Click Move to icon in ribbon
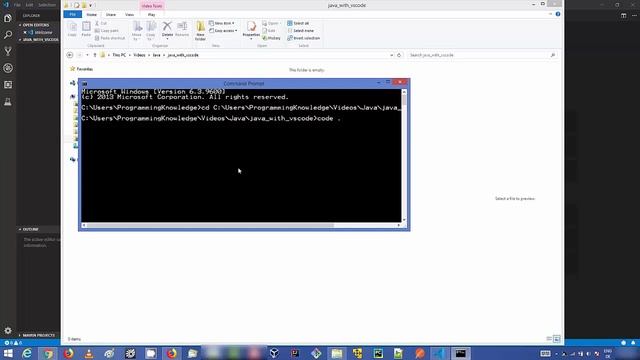Screen dimensions: 640x360 137,31
